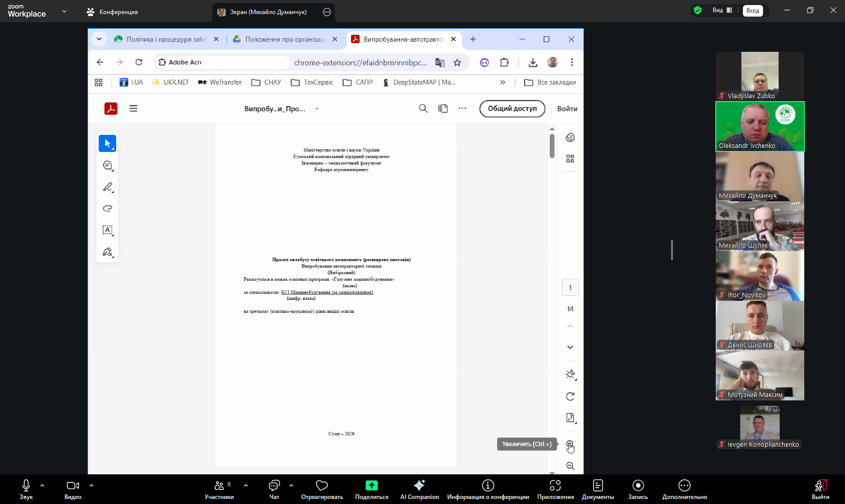Open the document name dropdown chevron
Viewport: 845px width, 504px height.
[317, 109]
